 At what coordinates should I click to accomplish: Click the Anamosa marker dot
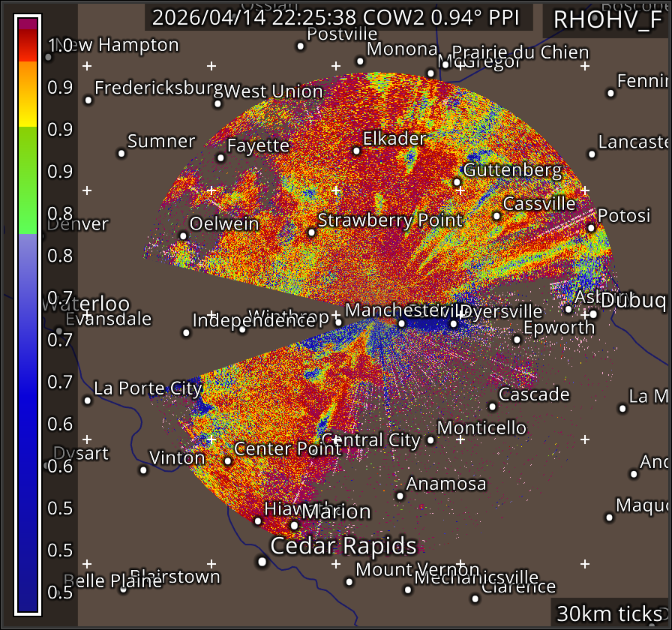coord(400,496)
